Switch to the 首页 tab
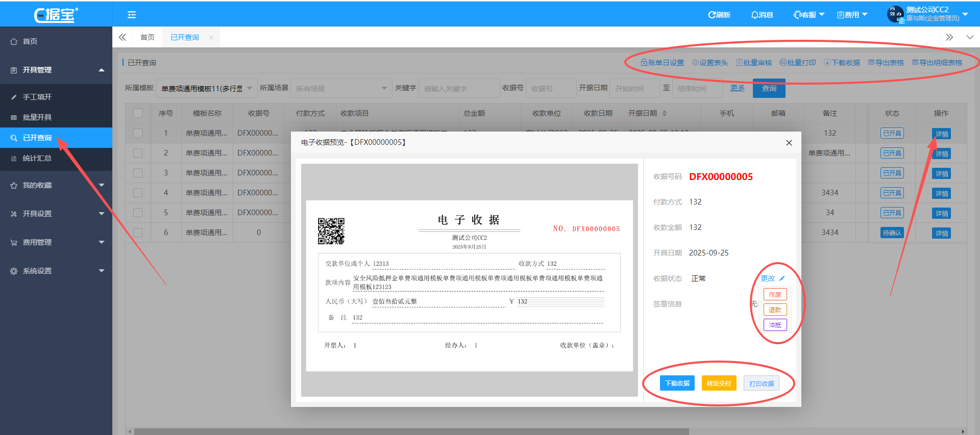The width and height of the screenshot is (980, 435). point(148,37)
